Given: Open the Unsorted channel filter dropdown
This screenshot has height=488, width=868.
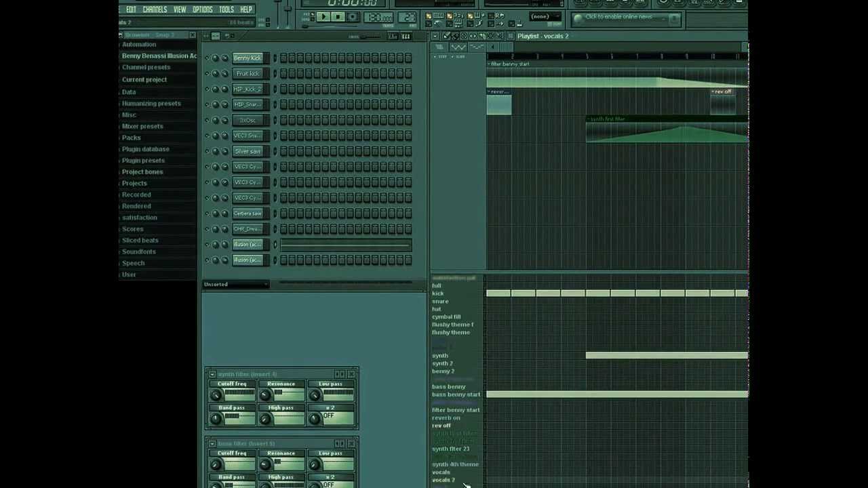Looking at the screenshot, I should coord(235,284).
